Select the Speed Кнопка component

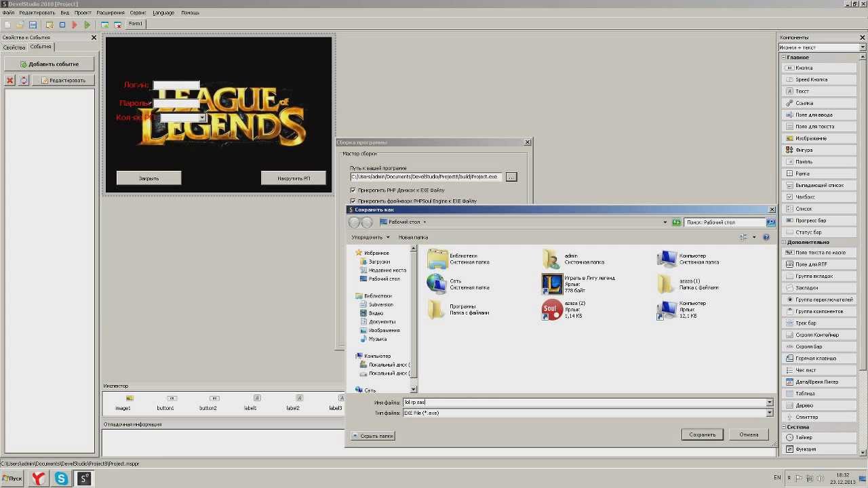pos(820,79)
